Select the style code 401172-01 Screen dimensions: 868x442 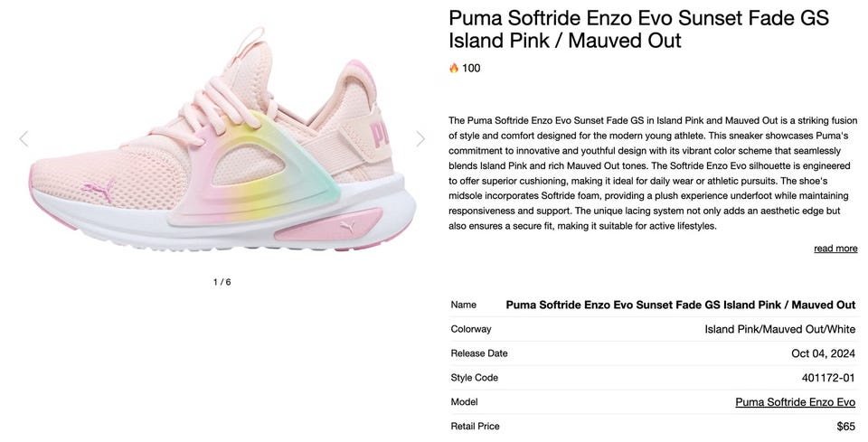(x=828, y=378)
